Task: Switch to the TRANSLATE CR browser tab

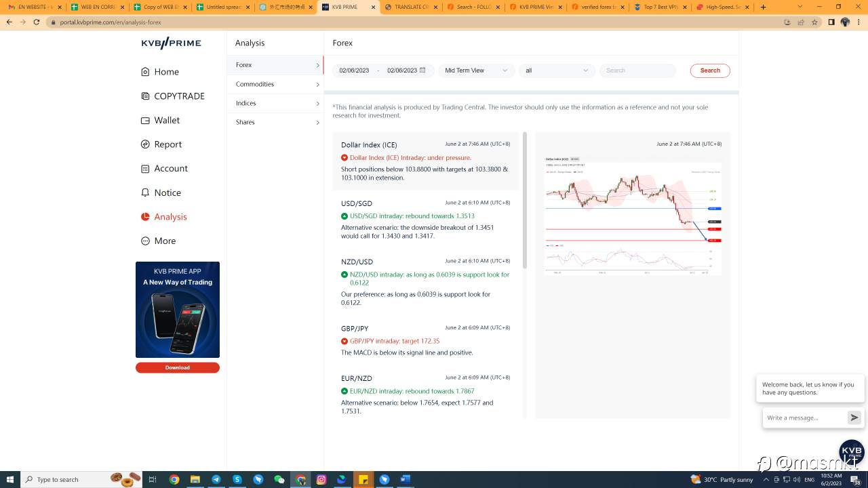Action: 411,7
